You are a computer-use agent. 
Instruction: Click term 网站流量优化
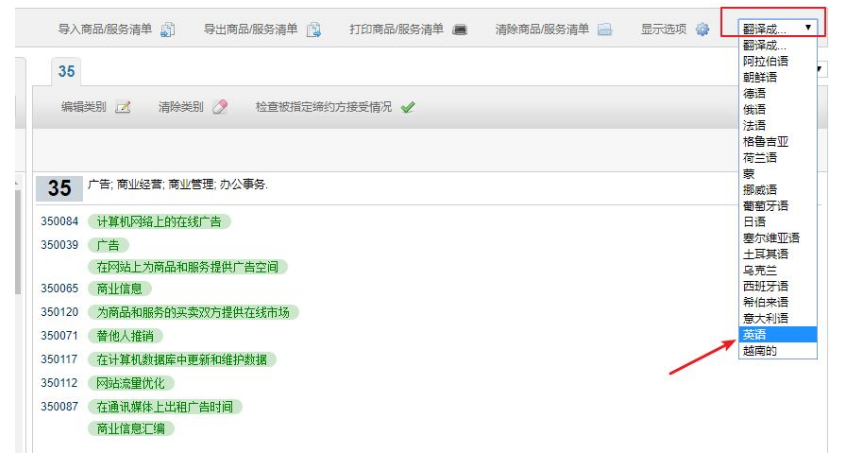click(x=131, y=383)
